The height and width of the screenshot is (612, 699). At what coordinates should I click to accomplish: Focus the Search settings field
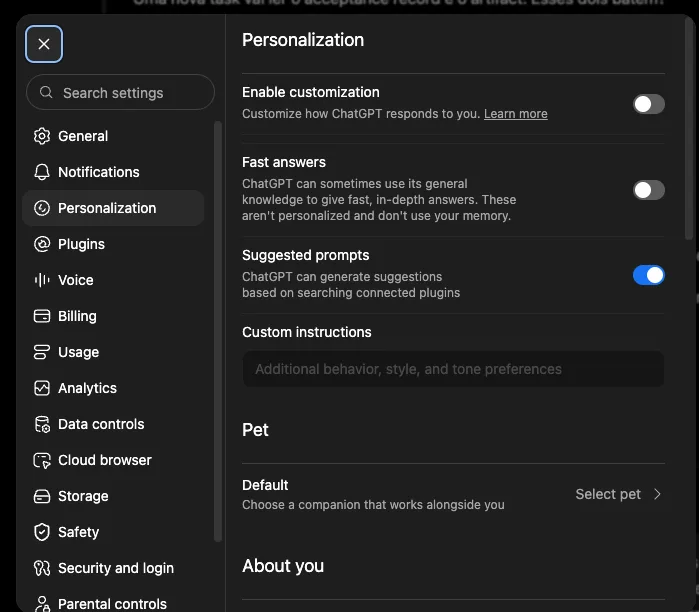(120, 92)
